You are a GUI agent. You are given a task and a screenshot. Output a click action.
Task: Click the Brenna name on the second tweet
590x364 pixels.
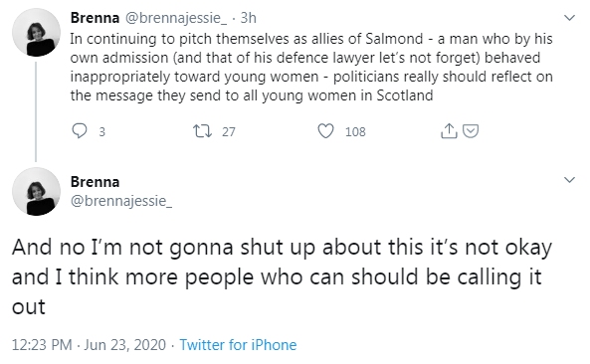point(95,182)
